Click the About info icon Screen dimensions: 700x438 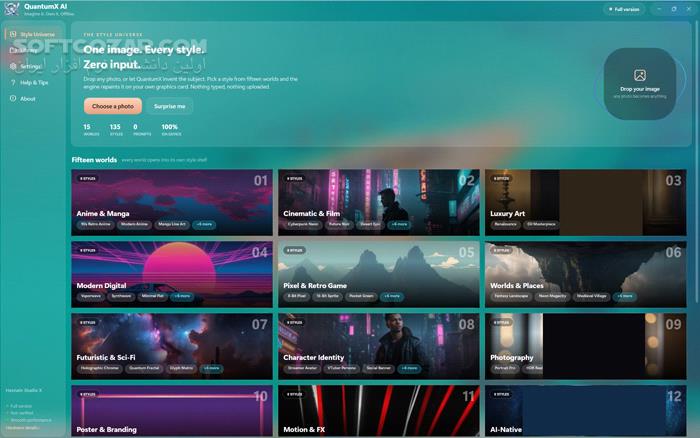[x=13, y=98]
